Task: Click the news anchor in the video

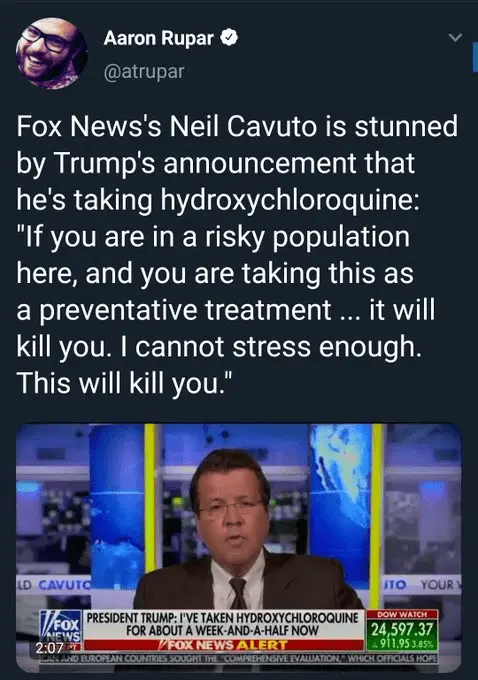Action: (243, 531)
